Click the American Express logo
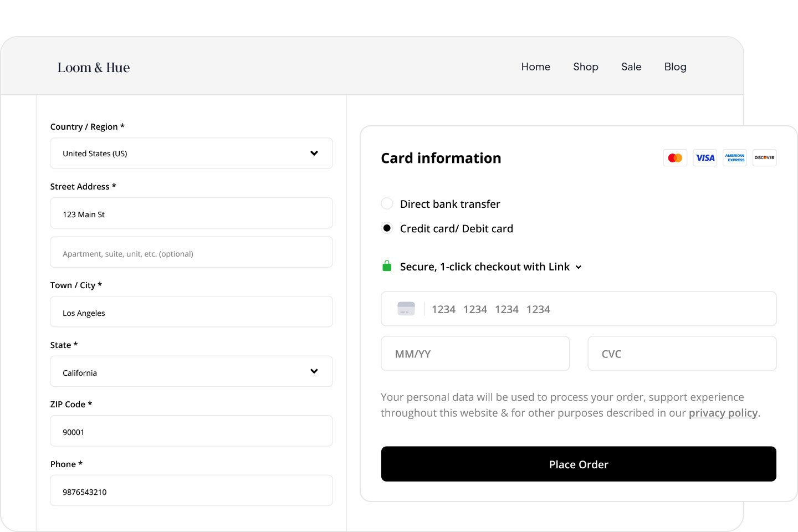 pyautogui.click(x=734, y=158)
